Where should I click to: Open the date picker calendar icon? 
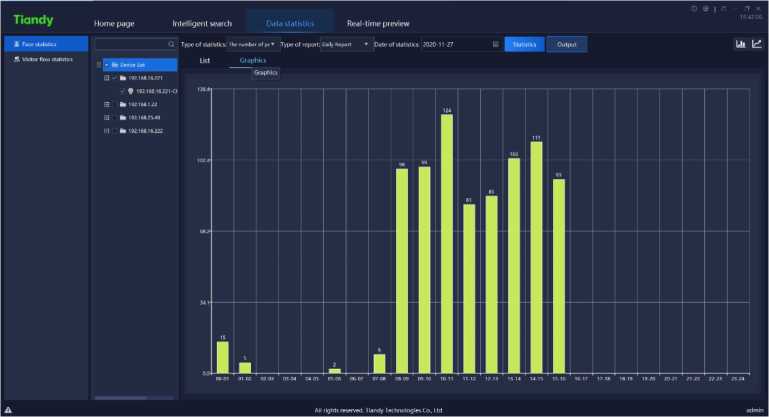(495, 44)
